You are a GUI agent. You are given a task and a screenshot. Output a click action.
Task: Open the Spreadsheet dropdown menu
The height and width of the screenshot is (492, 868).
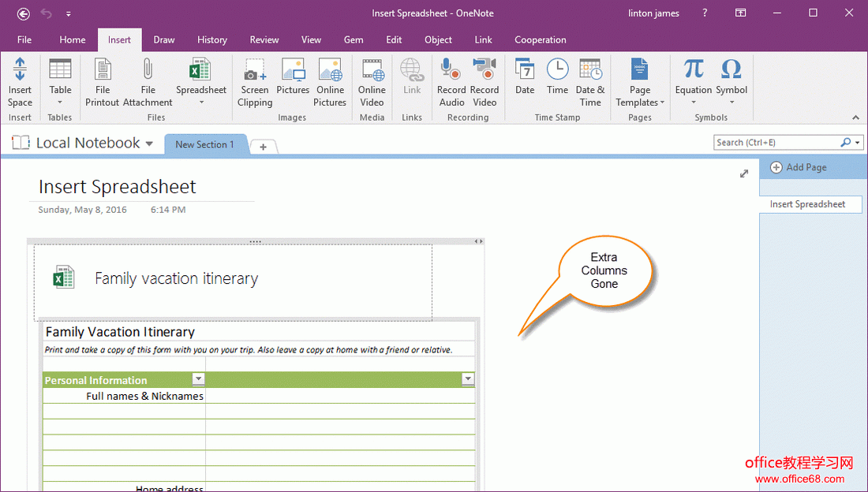[x=201, y=102]
